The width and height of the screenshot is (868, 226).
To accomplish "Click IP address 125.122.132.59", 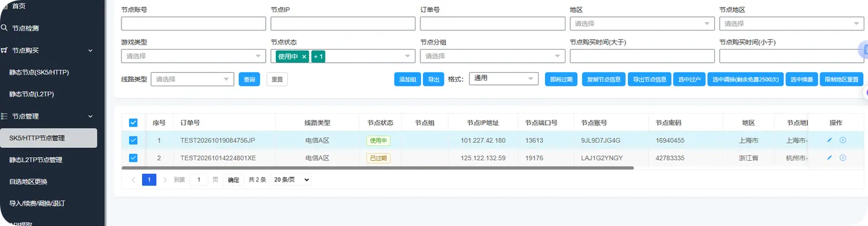I will point(483,158).
